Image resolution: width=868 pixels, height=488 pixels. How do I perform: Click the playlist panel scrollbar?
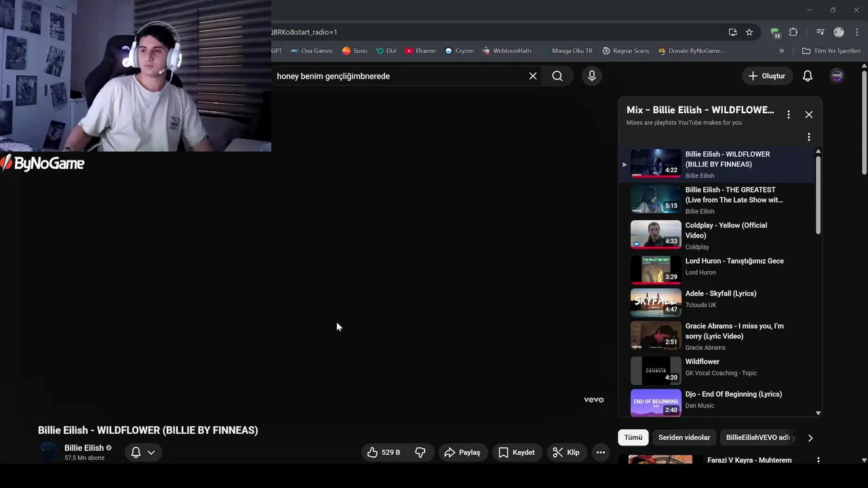pos(818,195)
